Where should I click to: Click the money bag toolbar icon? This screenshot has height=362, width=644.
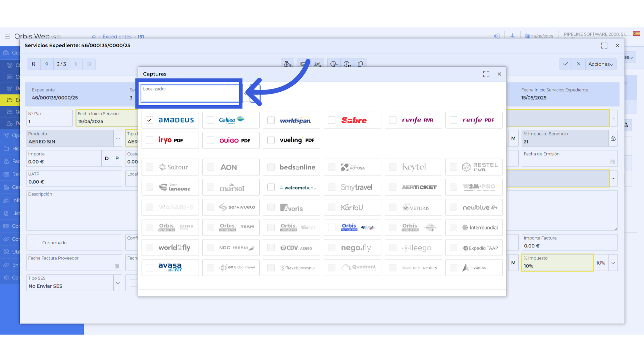(x=288, y=64)
